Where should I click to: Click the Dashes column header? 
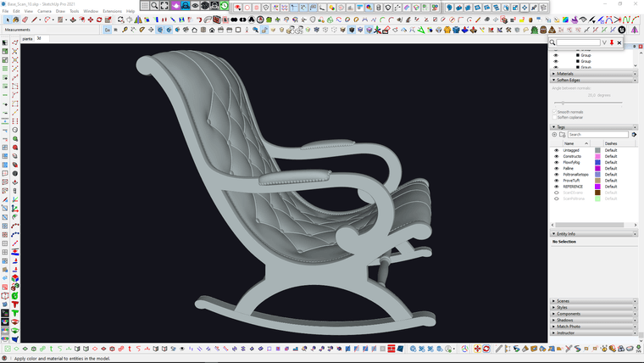coord(610,143)
